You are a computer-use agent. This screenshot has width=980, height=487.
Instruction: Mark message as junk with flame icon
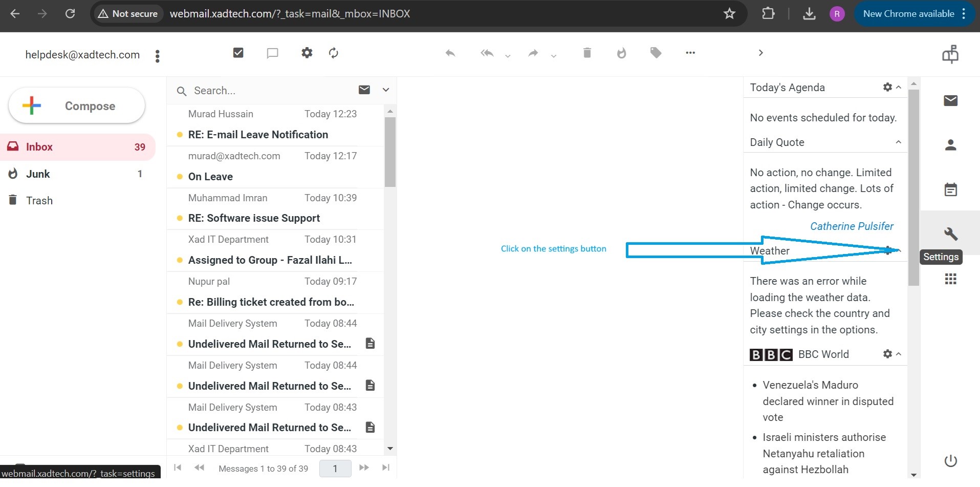(621, 53)
